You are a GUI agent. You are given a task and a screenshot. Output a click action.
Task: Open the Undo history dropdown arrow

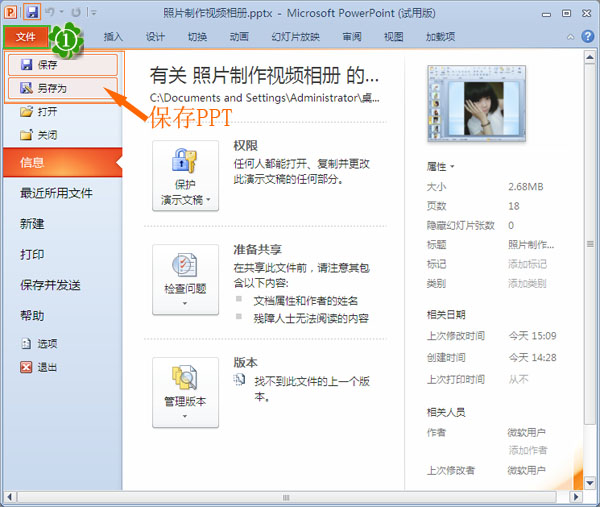(62, 12)
